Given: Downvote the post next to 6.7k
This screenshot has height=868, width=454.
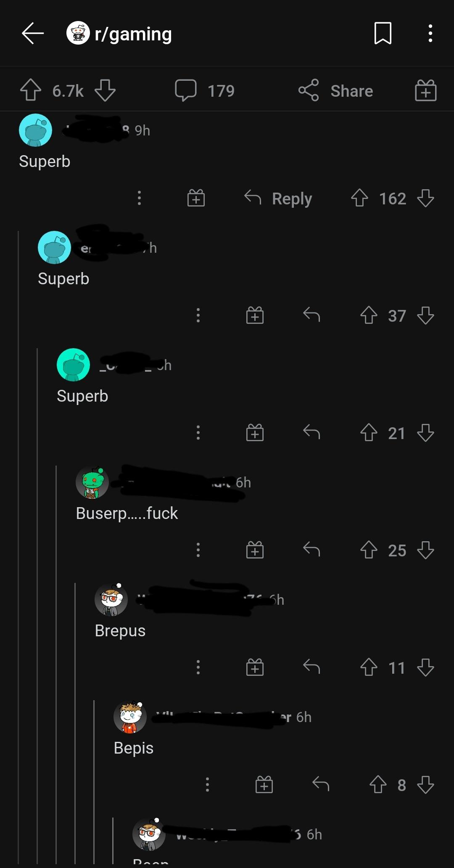Looking at the screenshot, I should tap(105, 90).
